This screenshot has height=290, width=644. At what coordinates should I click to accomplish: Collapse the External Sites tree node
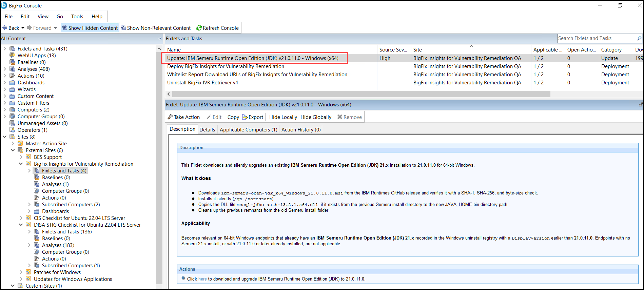point(13,150)
